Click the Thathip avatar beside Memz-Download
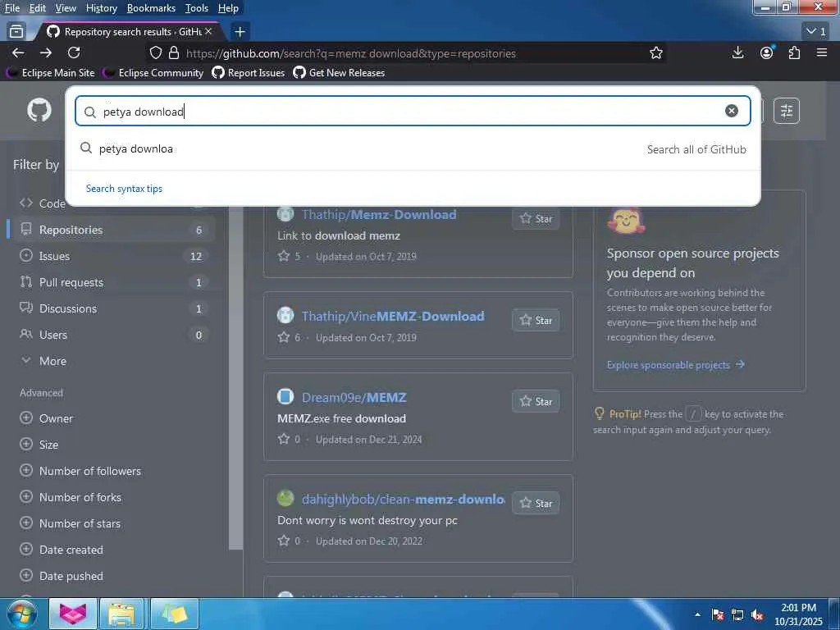This screenshot has width=840, height=630. [x=285, y=214]
